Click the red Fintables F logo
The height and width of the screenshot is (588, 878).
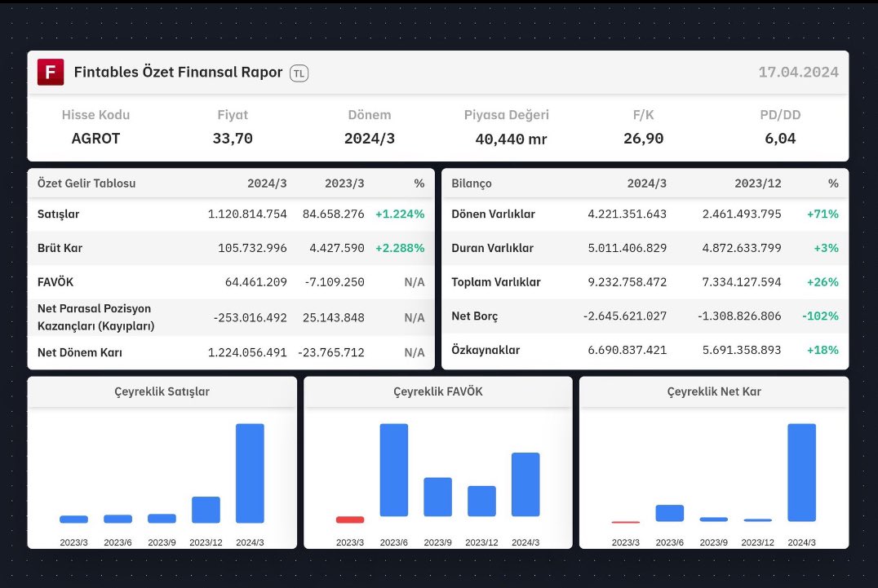click(51, 72)
